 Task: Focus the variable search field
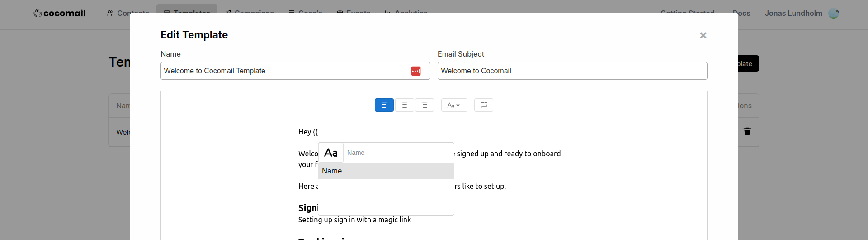[398, 153]
